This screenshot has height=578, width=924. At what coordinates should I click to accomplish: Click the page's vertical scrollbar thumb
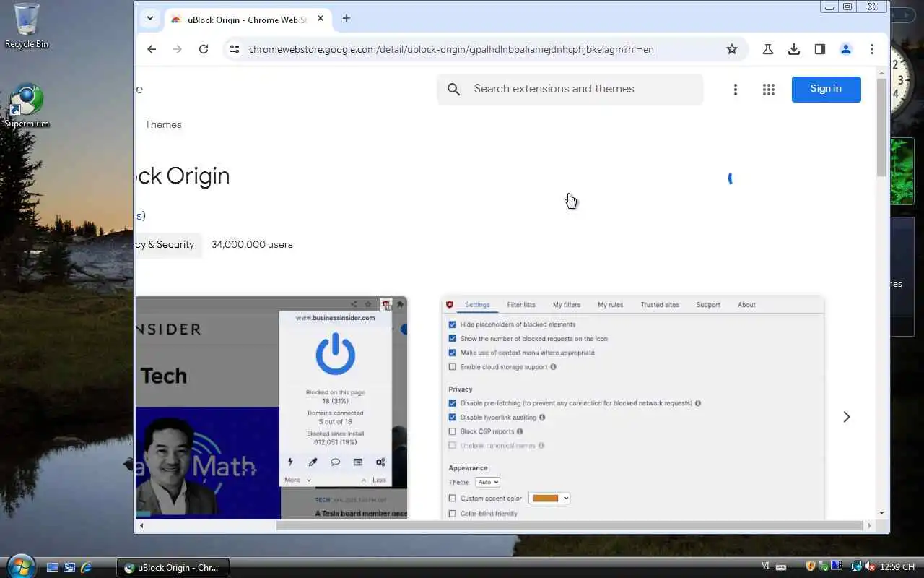(x=881, y=127)
